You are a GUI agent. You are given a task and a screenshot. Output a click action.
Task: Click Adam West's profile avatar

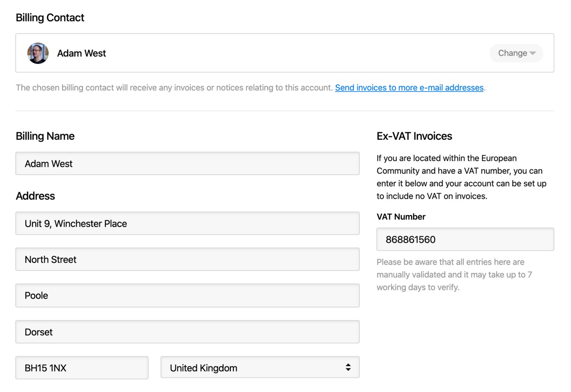[38, 53]
